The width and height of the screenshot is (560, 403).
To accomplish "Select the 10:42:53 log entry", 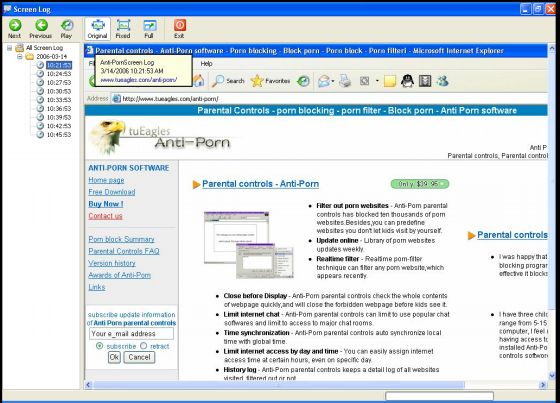I will (59, 126).
